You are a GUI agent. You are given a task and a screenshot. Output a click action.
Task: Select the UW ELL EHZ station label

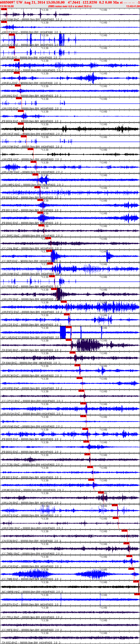(31, 83)
